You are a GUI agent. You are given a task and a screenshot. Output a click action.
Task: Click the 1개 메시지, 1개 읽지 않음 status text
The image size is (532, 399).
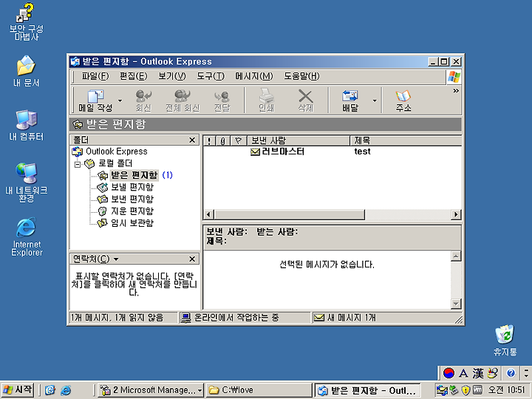117,318
